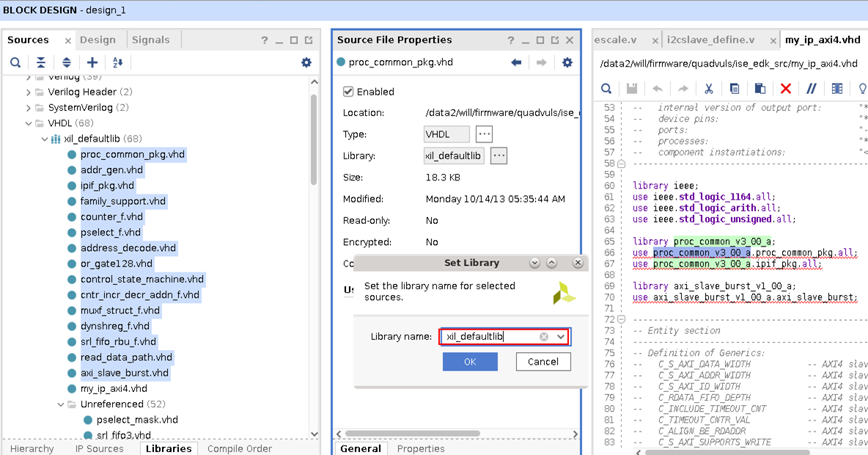Select proc_common_pkg.vhd in sources tree
This screenshot has height=455, width=868.
132,155
